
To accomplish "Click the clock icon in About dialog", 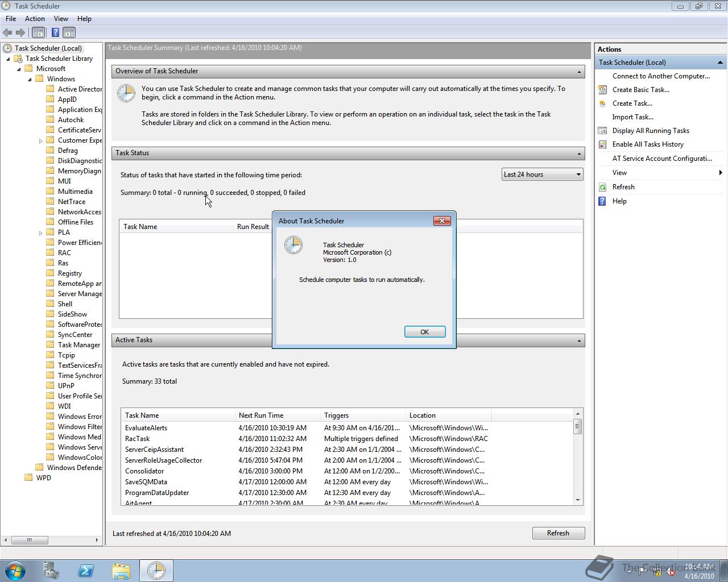I will (x=293, y=245).
